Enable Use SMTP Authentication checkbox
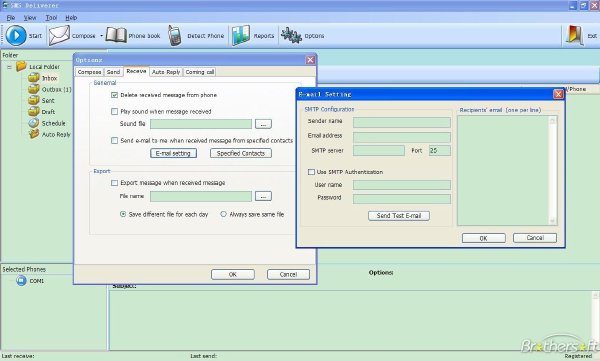This screenshot has height=361, width=600. point(311,172)
